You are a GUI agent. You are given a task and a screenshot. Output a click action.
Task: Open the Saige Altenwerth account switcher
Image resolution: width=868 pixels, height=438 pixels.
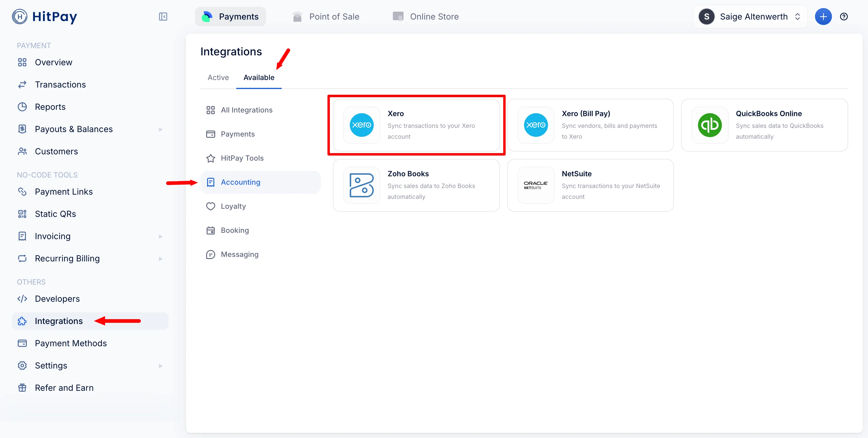[x=750, y=17]
